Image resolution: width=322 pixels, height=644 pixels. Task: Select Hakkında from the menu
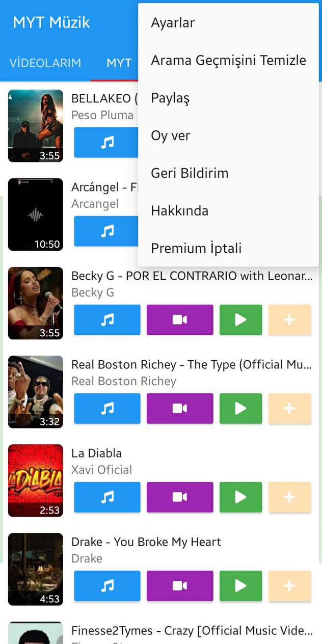point(179,210)
